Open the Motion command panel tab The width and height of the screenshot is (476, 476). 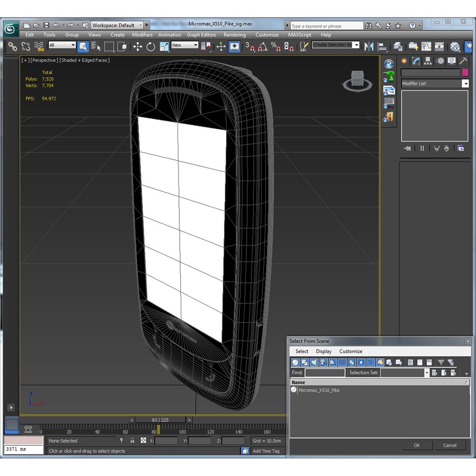coord(440,61)
